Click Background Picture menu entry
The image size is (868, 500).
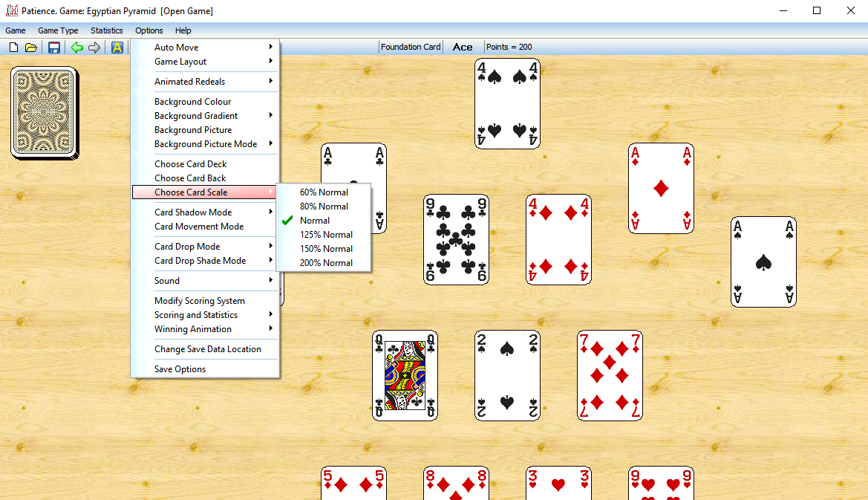point(205,129)
